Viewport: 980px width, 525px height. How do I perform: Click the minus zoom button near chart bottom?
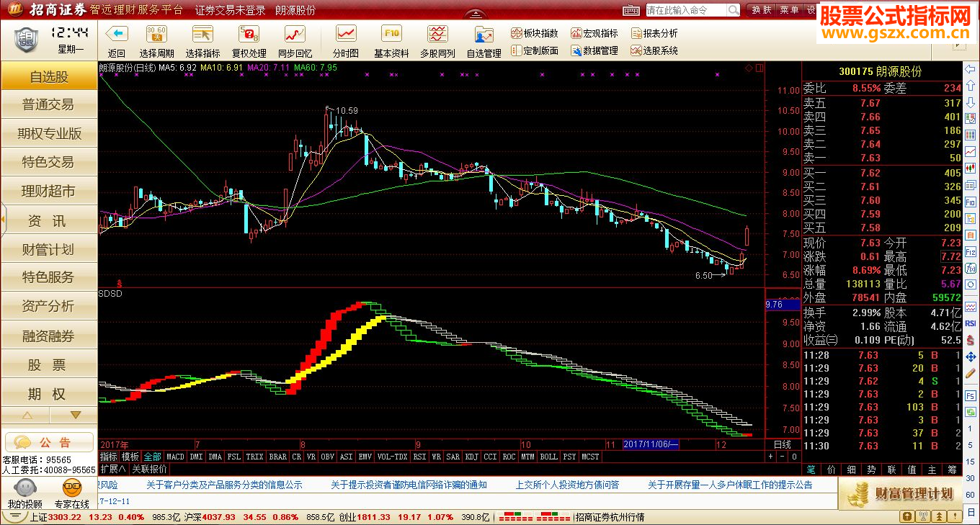tap(782, 457)
